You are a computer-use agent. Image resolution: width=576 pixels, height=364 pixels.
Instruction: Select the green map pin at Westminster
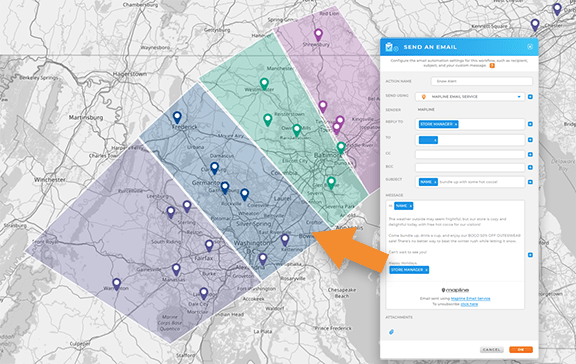coord(264,84)
